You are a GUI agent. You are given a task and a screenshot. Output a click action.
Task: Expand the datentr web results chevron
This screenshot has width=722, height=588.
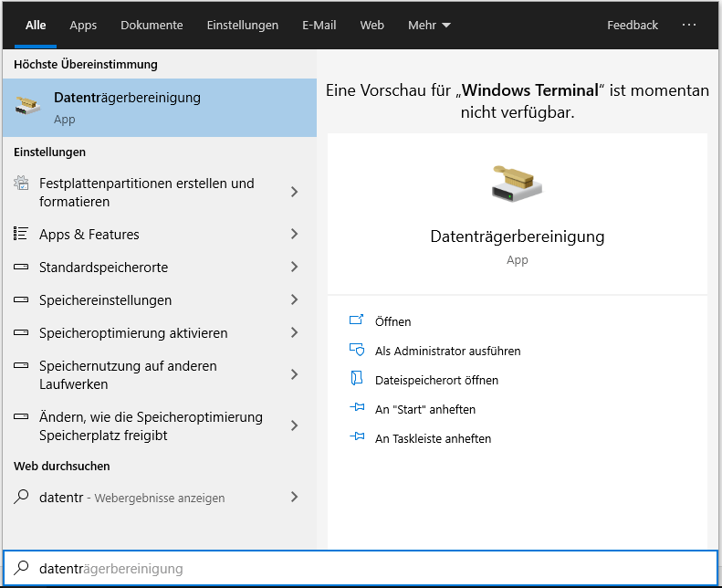[x=295, y=497]
